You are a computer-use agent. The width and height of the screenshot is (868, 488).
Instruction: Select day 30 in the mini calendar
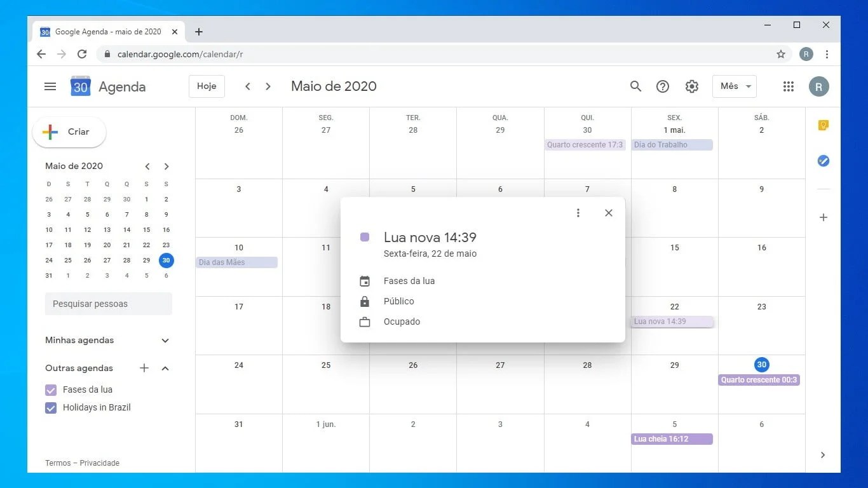(166, 260)
